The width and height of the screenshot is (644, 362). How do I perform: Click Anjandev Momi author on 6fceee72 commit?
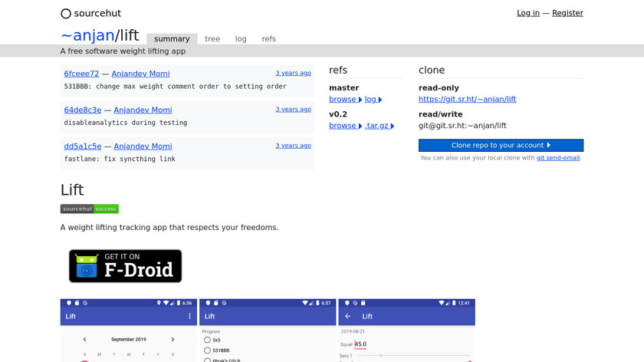point(140,74)
